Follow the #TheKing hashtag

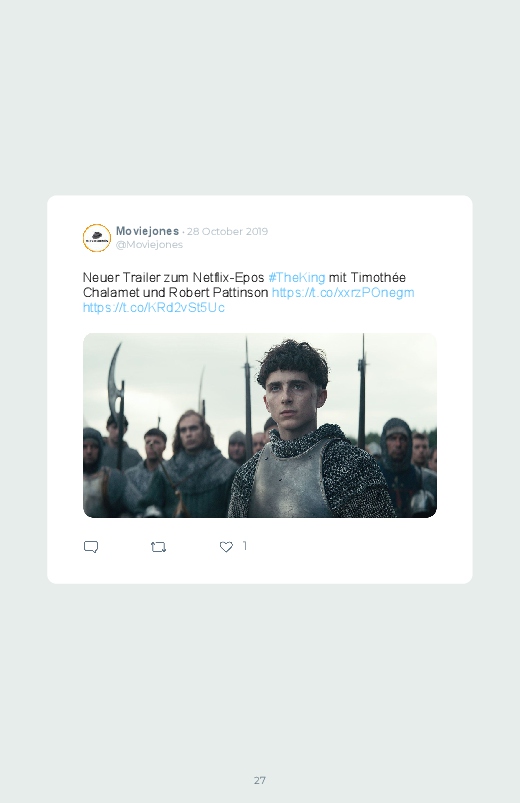(x=297, y=278)
